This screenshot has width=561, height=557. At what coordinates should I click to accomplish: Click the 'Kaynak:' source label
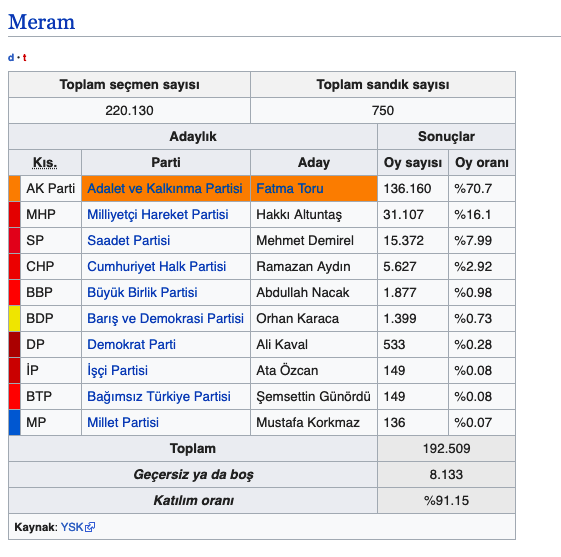(36, 527)
